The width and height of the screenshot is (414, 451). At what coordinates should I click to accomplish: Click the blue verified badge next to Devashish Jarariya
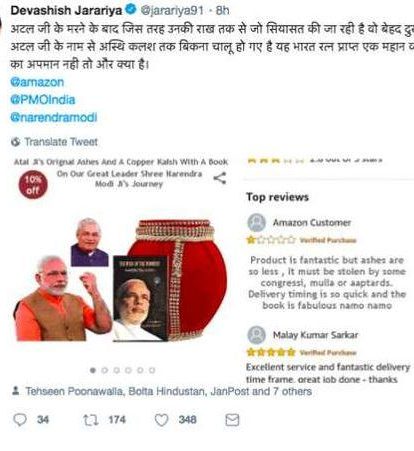[131, 10]
